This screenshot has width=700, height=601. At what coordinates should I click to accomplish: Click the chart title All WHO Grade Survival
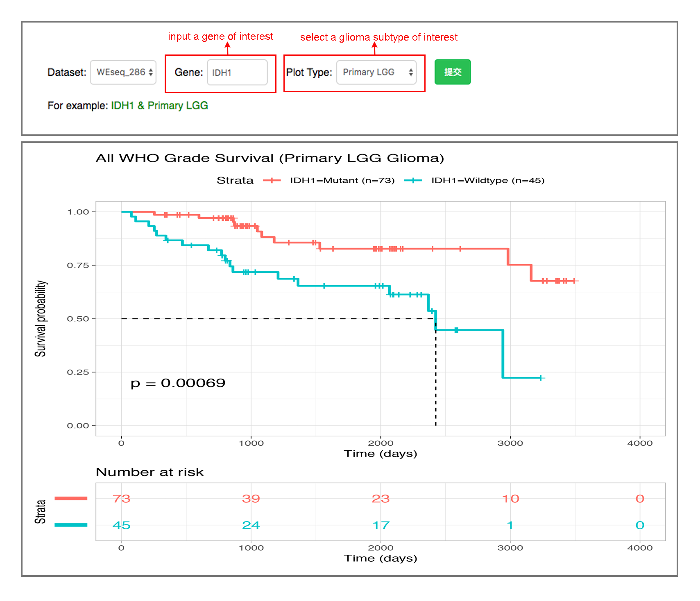pos(270,158)
